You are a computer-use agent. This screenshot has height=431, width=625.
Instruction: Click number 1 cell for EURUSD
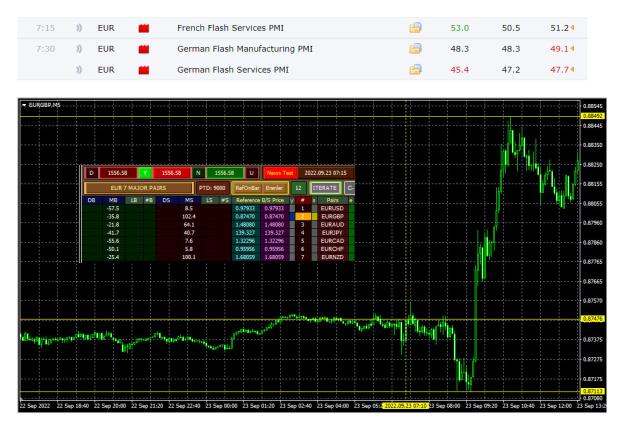(x=303, y=209)
